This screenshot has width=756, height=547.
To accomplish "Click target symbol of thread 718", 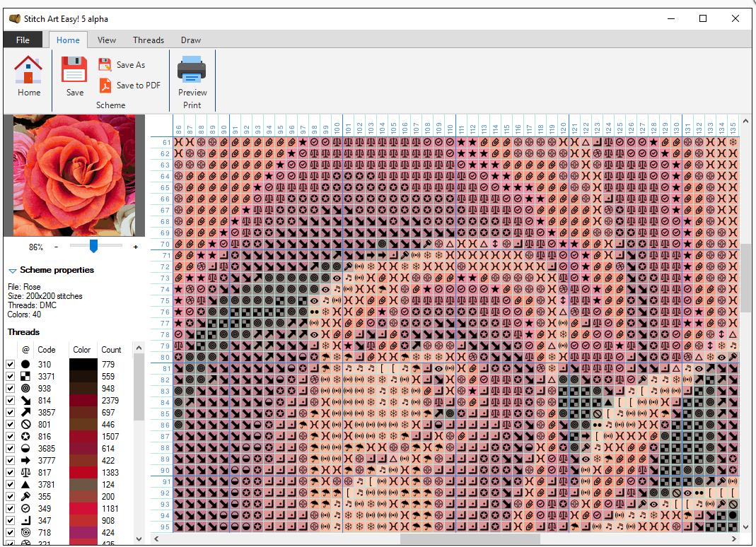I will point(25,533).
